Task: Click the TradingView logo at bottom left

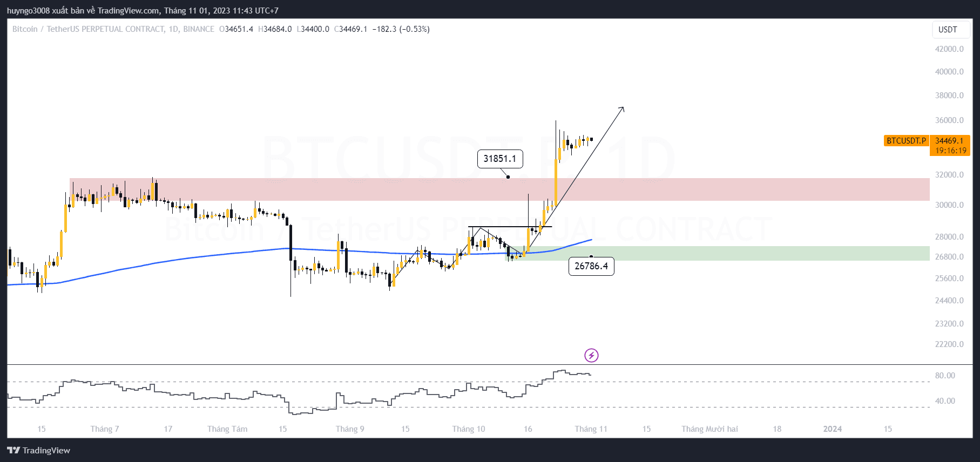Action: coord(38,450)
